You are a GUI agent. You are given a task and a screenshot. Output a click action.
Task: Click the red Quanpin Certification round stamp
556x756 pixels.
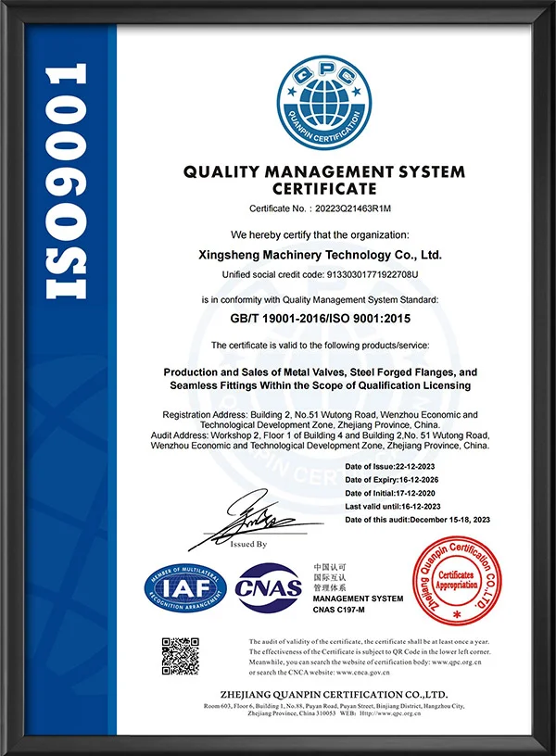click(455, 581)
